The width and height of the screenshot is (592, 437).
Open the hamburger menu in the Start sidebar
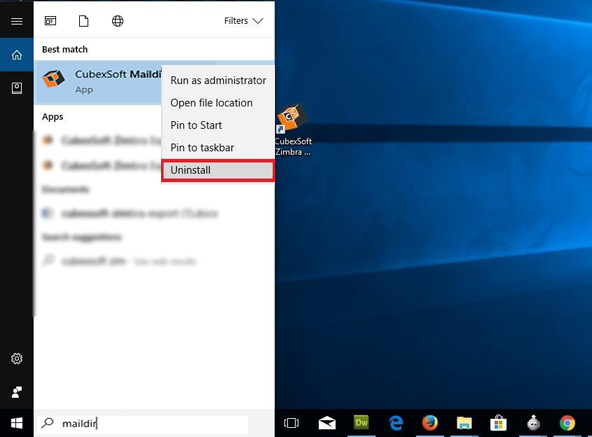pos(16,21)
